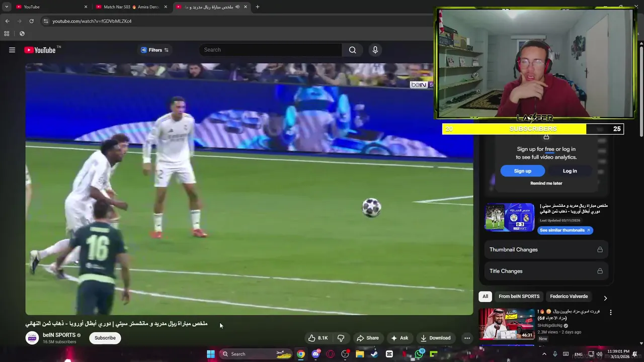The height and width of the screenshot is (362, 644).
Task: Open the apps grid in bookmarks bar
Action: 7,34
